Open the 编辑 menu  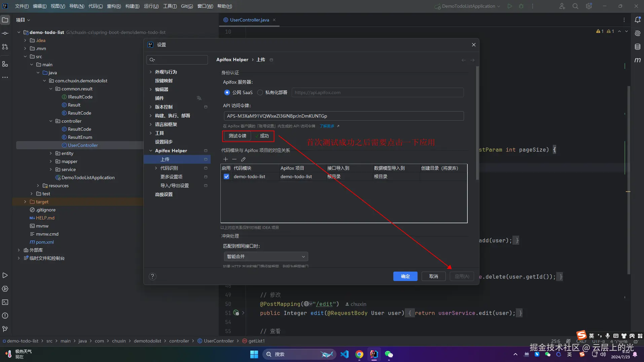tap(40, 6)
